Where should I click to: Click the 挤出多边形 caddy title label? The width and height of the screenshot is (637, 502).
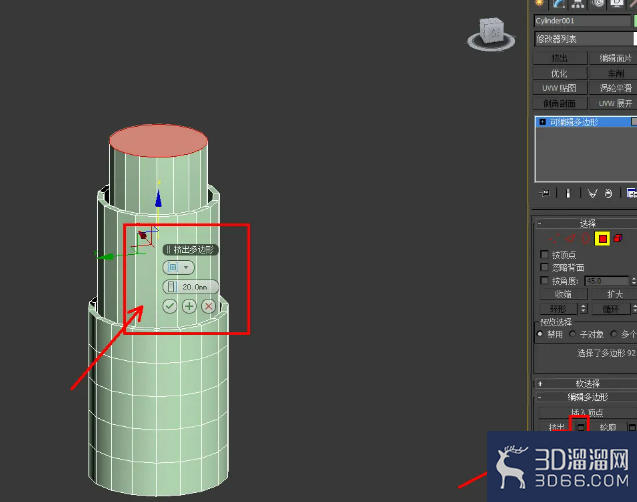[x=193, y=249]
